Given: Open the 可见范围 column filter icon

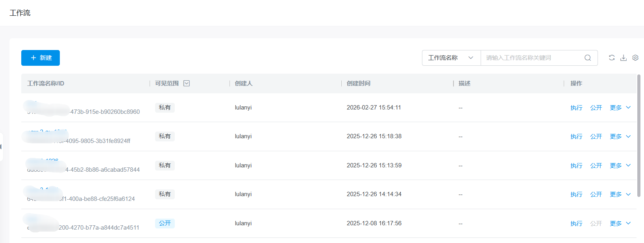Looking at the screenshot, I should (x=187, y=83).
